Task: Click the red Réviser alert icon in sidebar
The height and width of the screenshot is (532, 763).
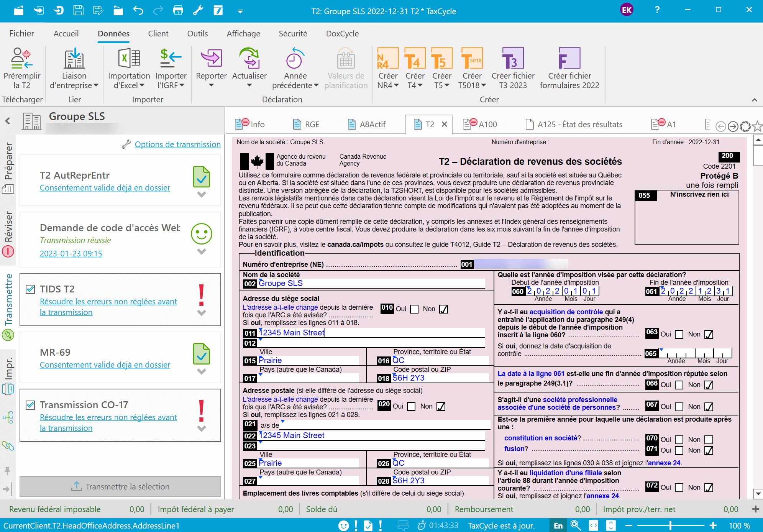Action: (x=8, y=251)
